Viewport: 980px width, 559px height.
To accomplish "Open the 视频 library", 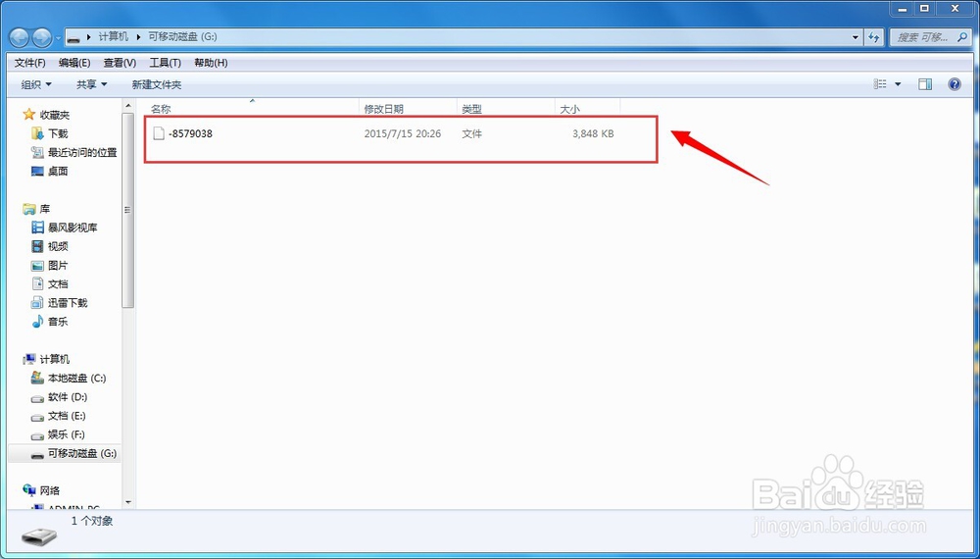I will (58, 246).
